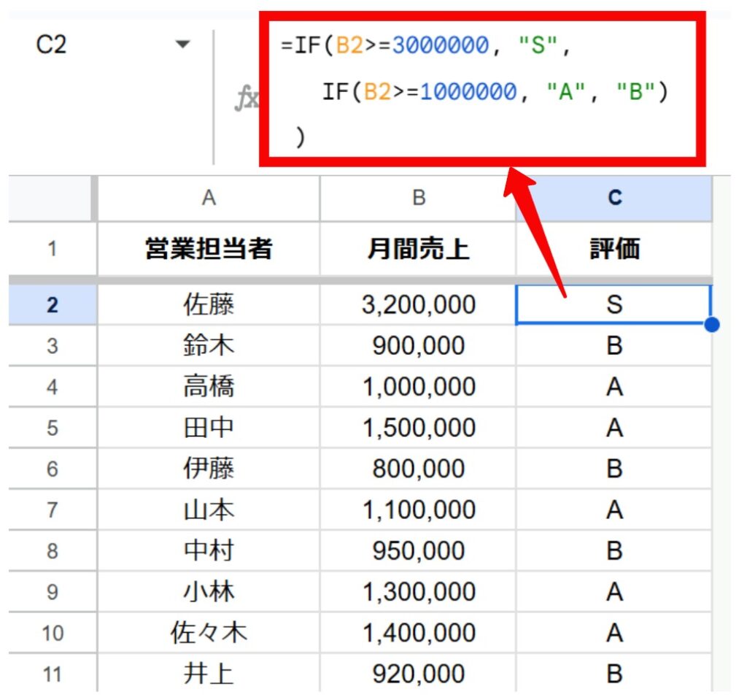
Task: Click the 評価 header cell
Action: click(x=614, y=249)
